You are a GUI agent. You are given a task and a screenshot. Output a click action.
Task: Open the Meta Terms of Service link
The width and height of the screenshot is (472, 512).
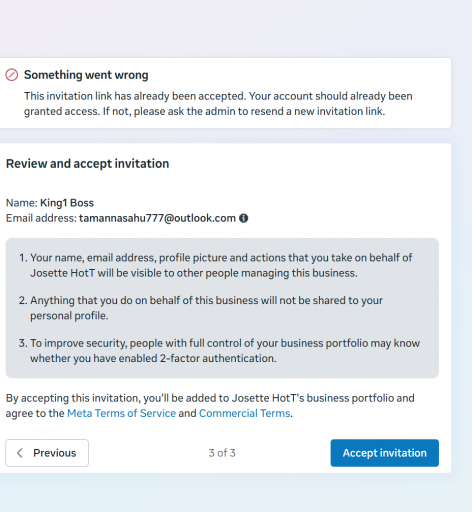tap(121, 413)
